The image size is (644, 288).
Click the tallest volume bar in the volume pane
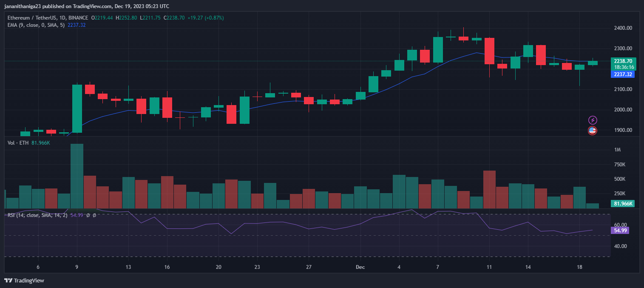77,176
